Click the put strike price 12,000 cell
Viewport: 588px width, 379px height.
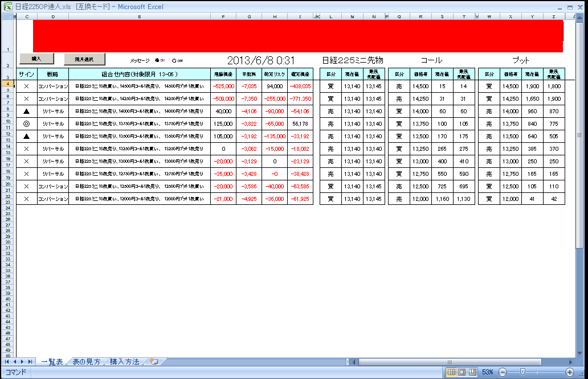point(511,199)
